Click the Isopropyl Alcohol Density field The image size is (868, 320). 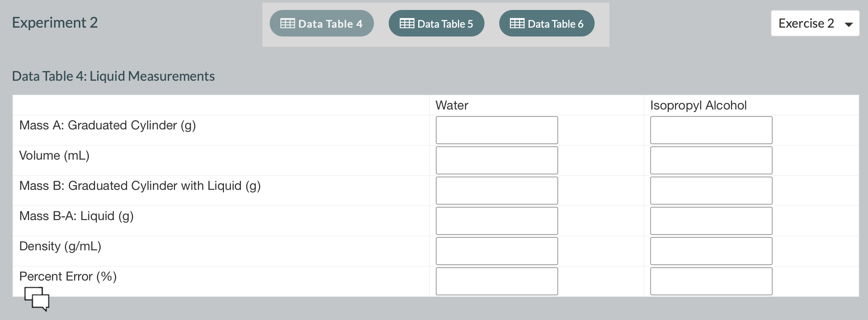(x=711, y=251)
